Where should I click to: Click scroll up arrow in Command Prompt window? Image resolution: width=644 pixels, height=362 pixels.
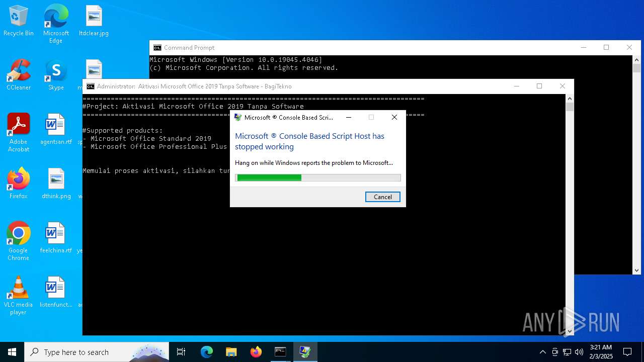(636, 60)
